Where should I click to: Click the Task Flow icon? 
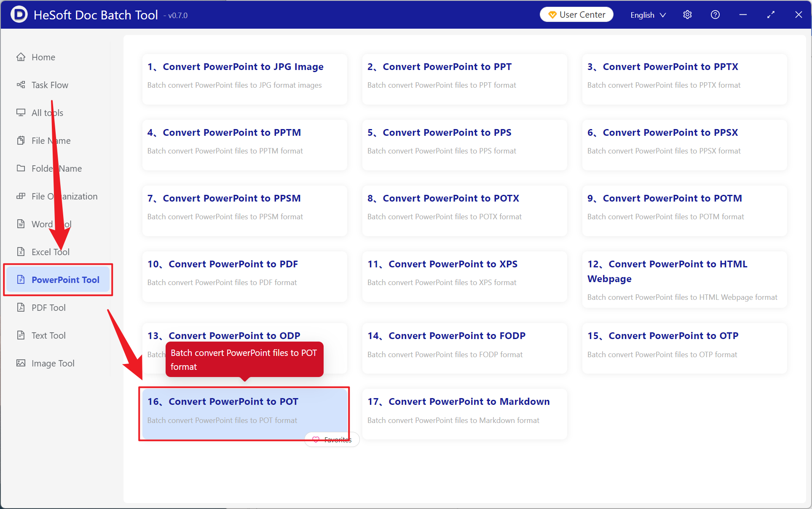tap(21, 85)
